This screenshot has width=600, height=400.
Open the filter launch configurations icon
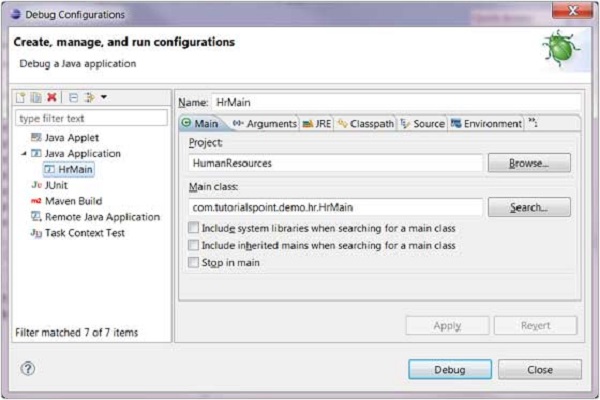[90, 98]
